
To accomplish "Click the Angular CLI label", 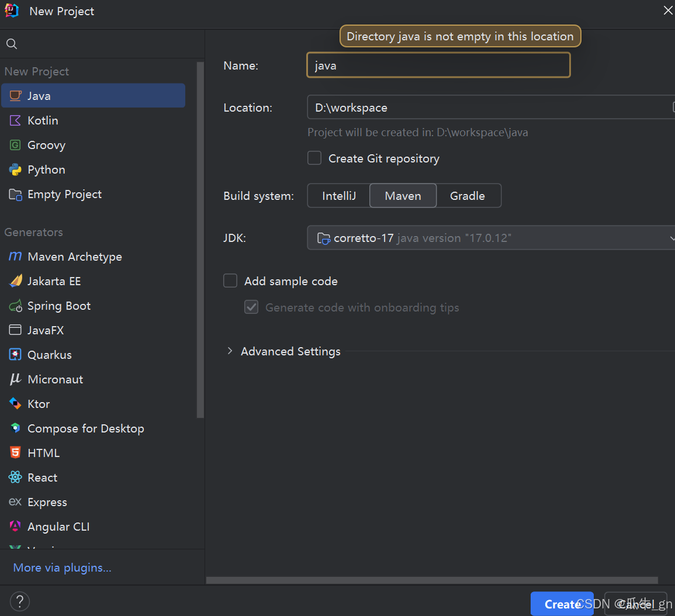I will point(58,527).
